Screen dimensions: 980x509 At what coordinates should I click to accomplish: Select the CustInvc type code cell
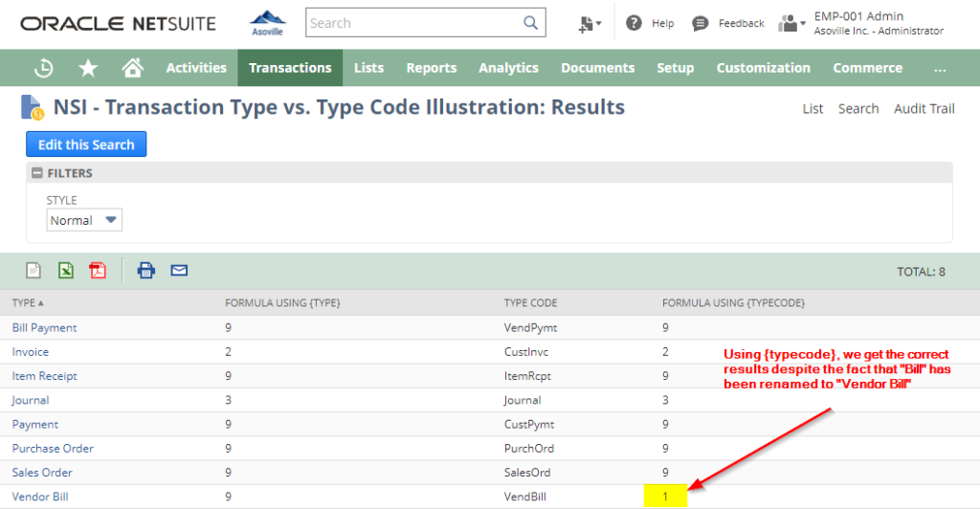(526, 352)
